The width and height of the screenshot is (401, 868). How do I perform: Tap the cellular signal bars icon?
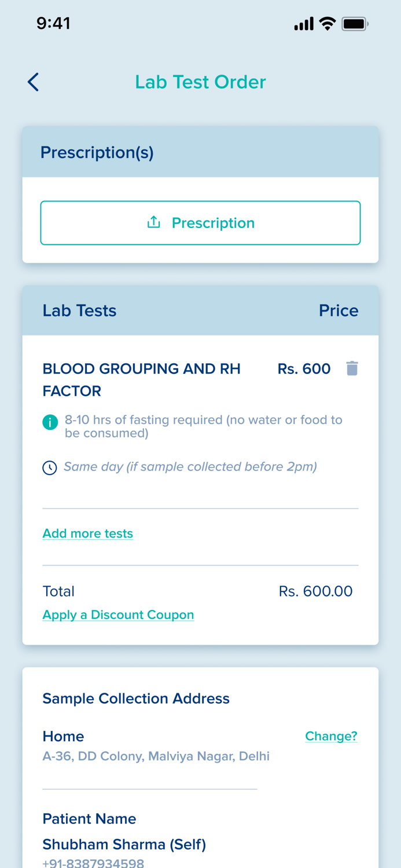click(303, 23)
